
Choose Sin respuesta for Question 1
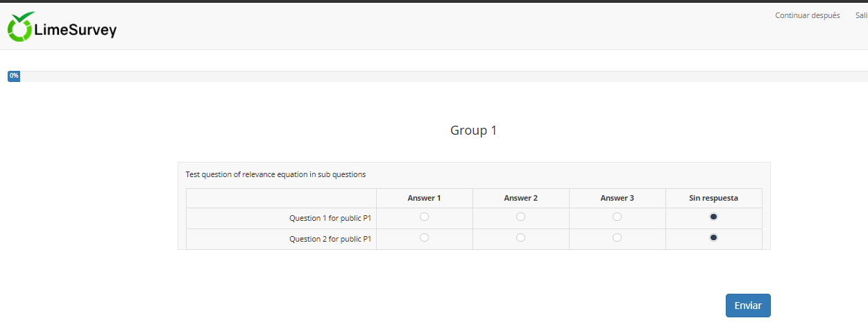point(714,217)
